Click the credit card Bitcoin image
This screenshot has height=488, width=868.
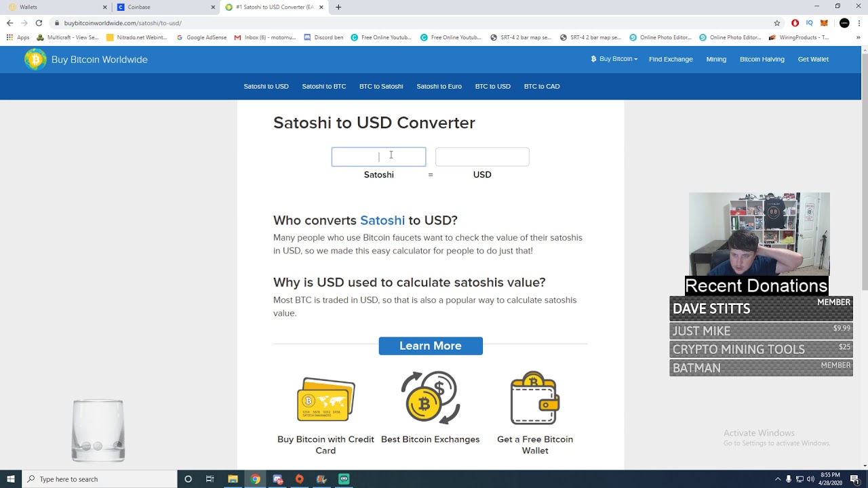point(325,399)
